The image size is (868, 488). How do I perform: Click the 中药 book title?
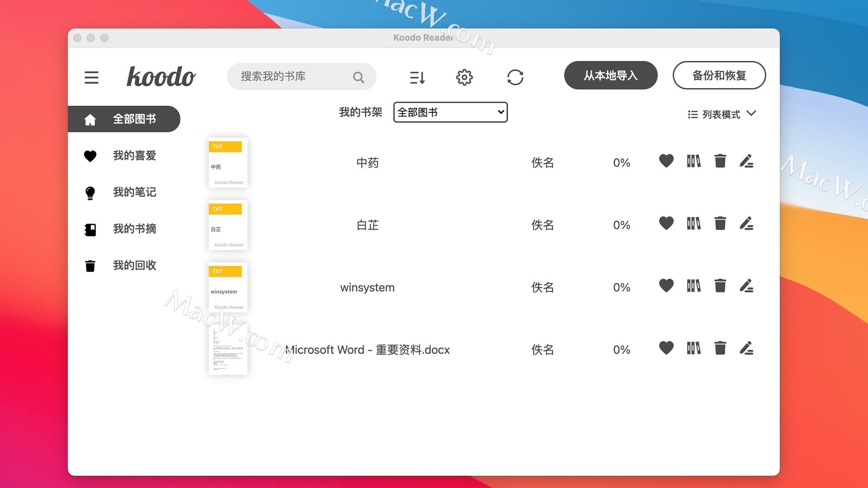coord(368,163)
